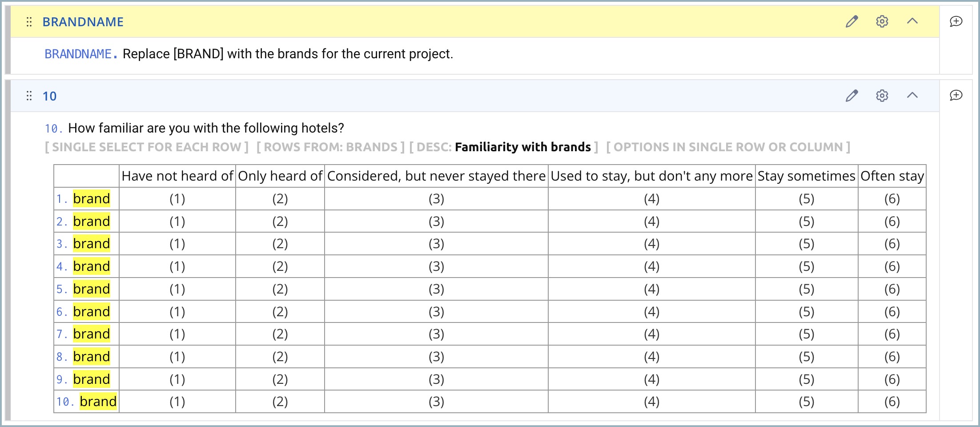This screenshot has height=427, width=980.
Task: Add comment to question 10
Action: [x=956, y=95]
